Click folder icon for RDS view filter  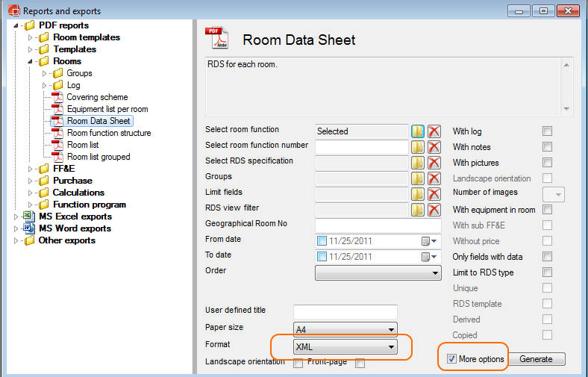click(x=418, y=209)
